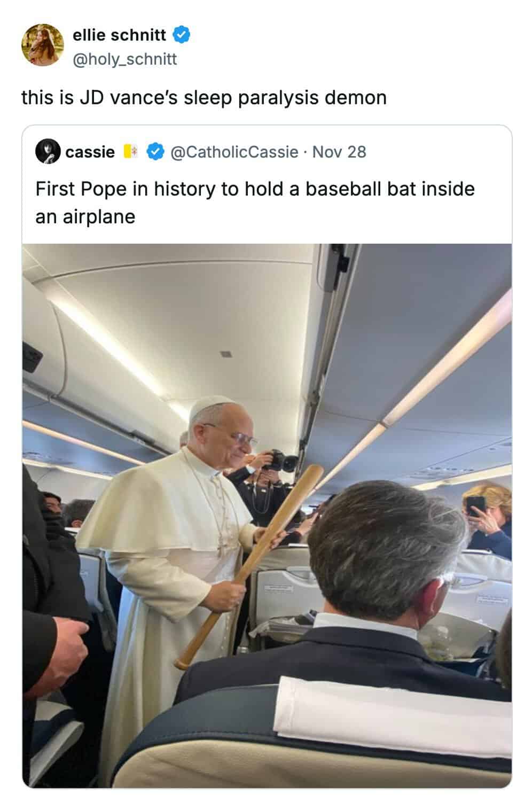Image resolution: width=532 pixels, height=810 pixels.
Task: Open the quoted First Pope in history text
Action: 255,203
